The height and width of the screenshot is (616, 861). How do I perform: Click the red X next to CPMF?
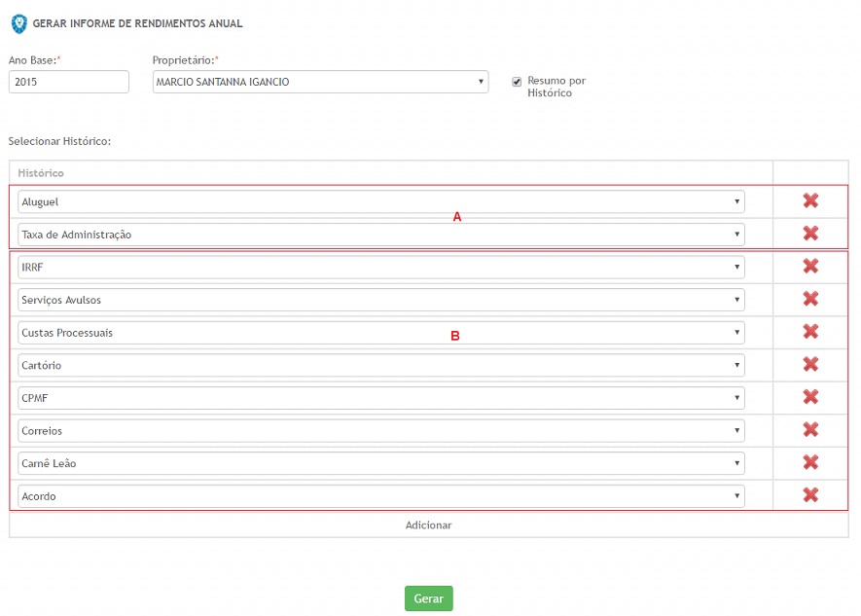pos(809,397)
